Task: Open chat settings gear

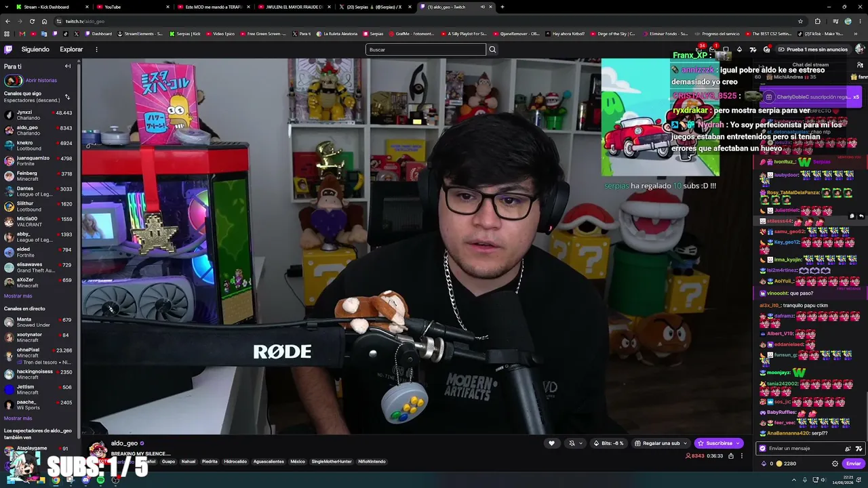Action: (x=835, y=464)
